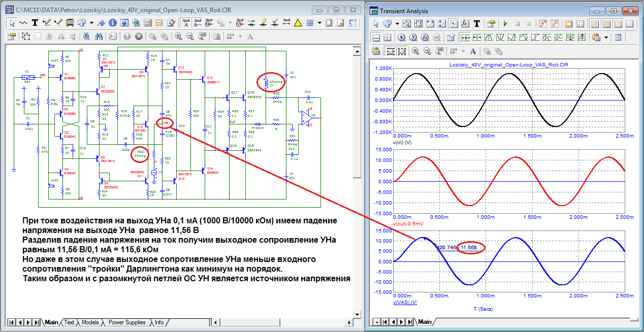Click the yellow warning triangle icon
Image resolution: width=644 pixels, height=332 pixels.
tap(298, 23)
